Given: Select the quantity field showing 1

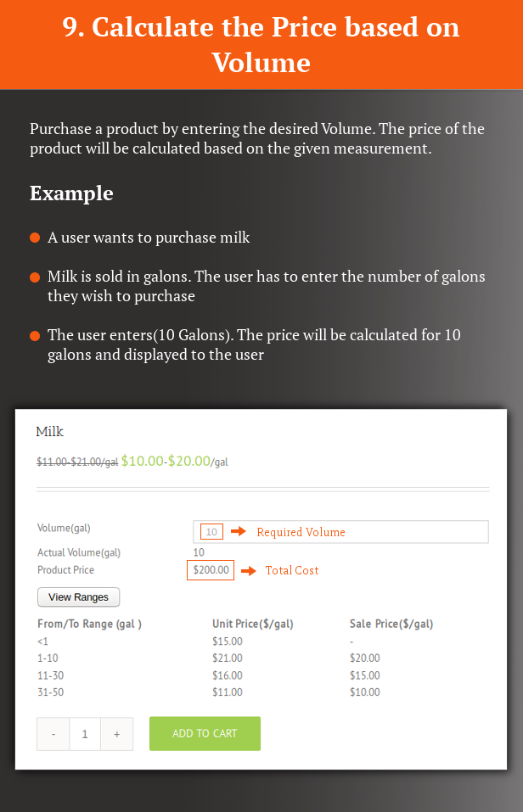Looking at the screenshot, I should (85, 734).
